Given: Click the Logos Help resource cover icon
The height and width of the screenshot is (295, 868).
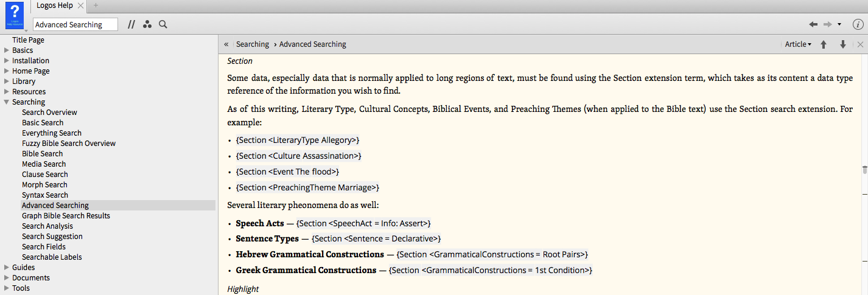Looking at the screenshot, I should [x=14, y=15].
